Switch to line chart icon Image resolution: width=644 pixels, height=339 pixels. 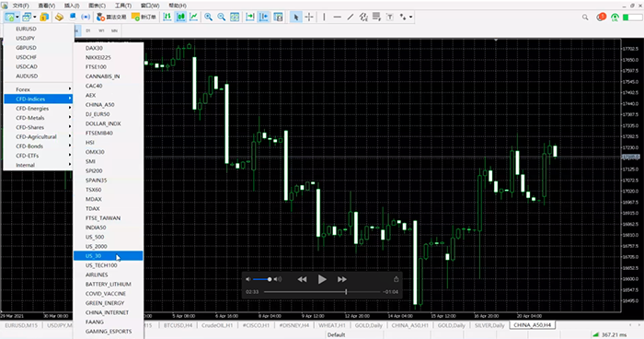click(193, 17)
